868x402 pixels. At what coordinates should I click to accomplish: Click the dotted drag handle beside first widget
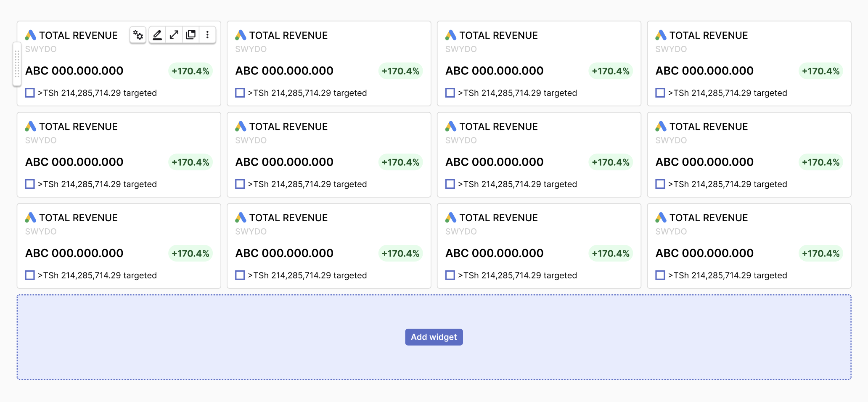[17, 64]
